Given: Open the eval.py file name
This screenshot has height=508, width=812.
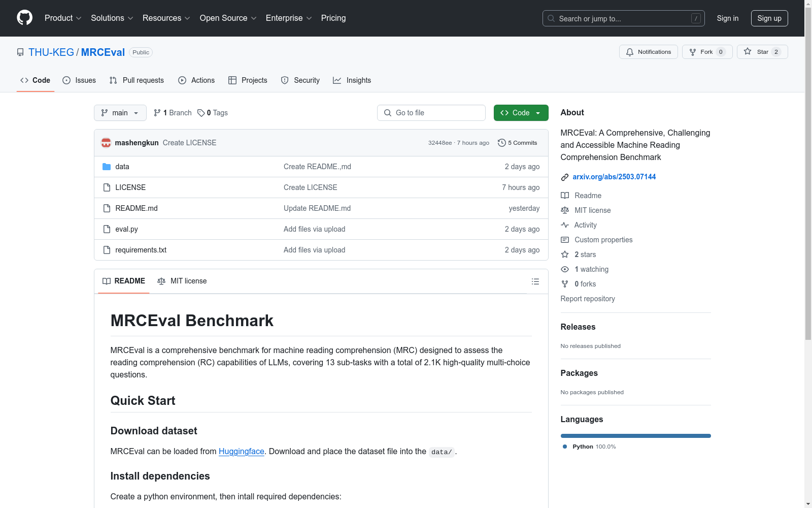Looking at the screenshot, I should click(x=127, y=229).
